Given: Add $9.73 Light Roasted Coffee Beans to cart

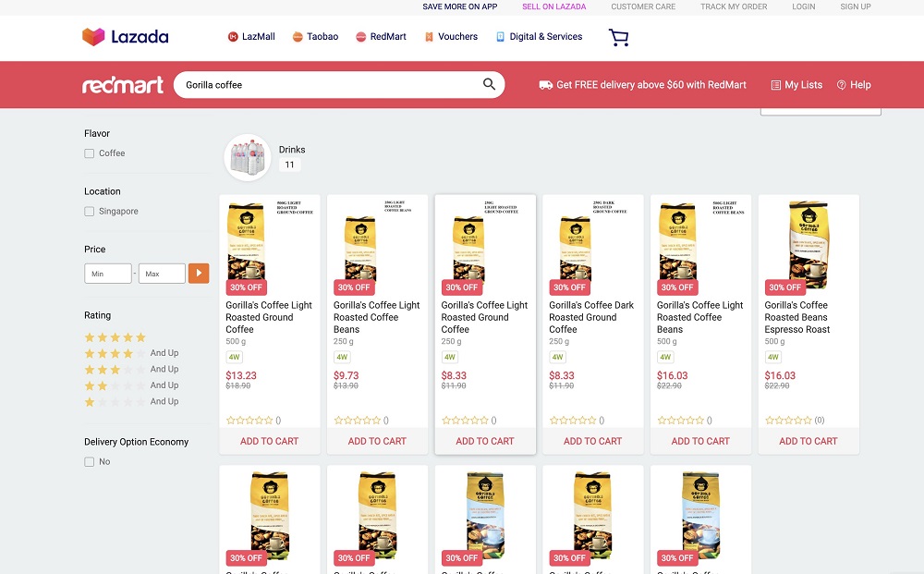Looking at the screenshot, I should pyautogui.click(x=377, y=441).
